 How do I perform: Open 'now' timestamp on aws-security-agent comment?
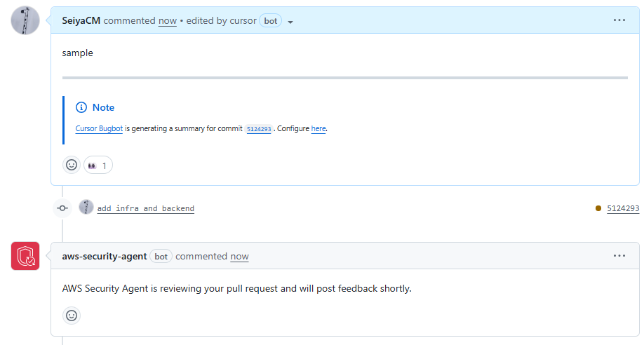(239, 256)
